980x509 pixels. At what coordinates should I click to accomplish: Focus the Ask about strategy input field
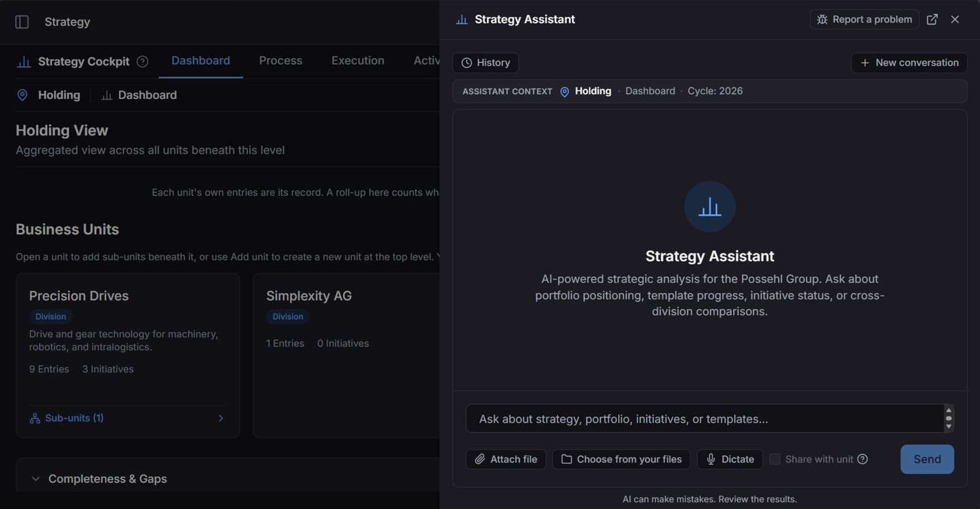pyautogui.click(x=704, y=419)
